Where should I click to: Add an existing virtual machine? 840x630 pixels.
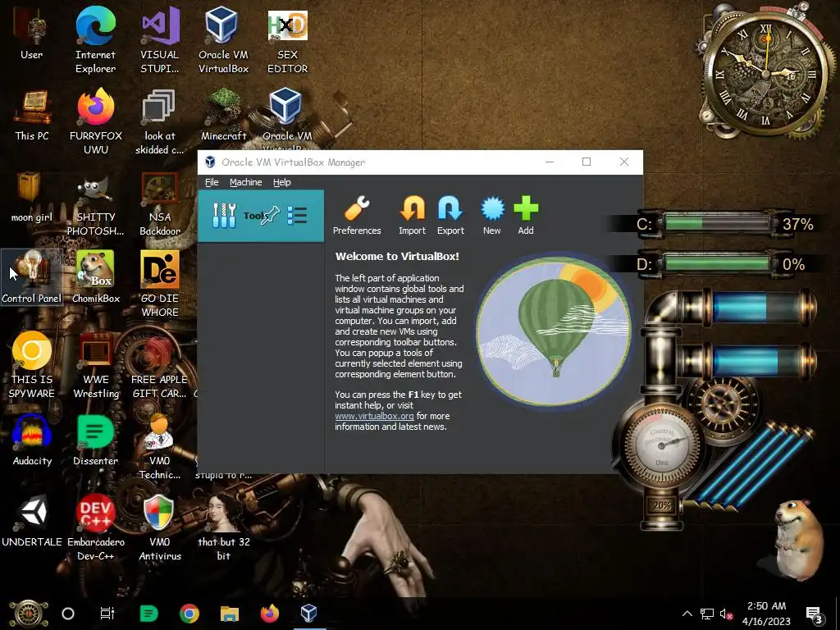click(x=526, y=216)
